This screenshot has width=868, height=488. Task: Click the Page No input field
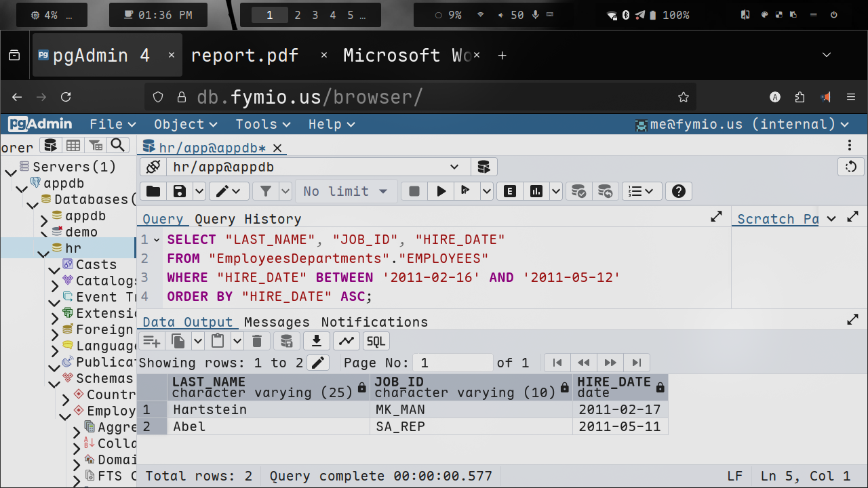(x=454, y=363)
